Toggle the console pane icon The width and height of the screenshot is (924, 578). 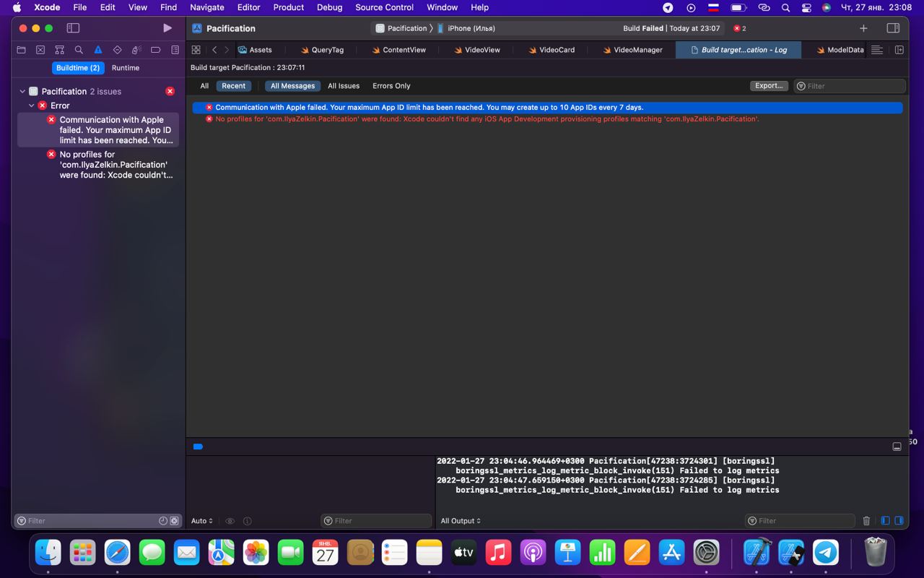[x=899, y=521]
